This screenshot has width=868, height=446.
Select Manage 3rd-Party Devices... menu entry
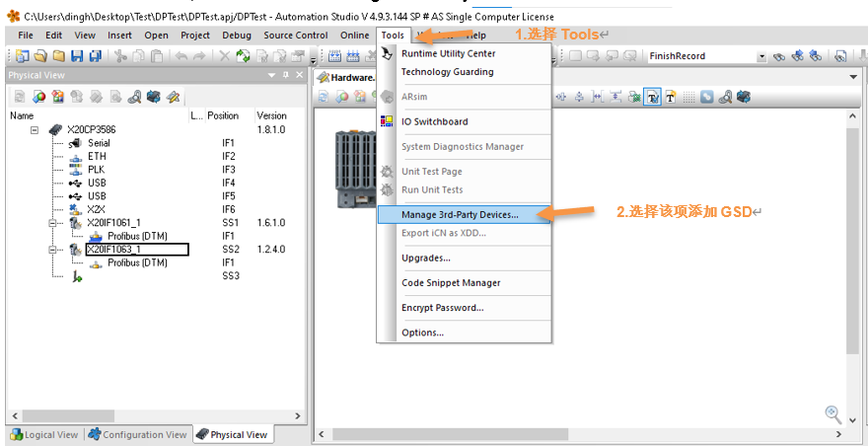coord(464,214)
